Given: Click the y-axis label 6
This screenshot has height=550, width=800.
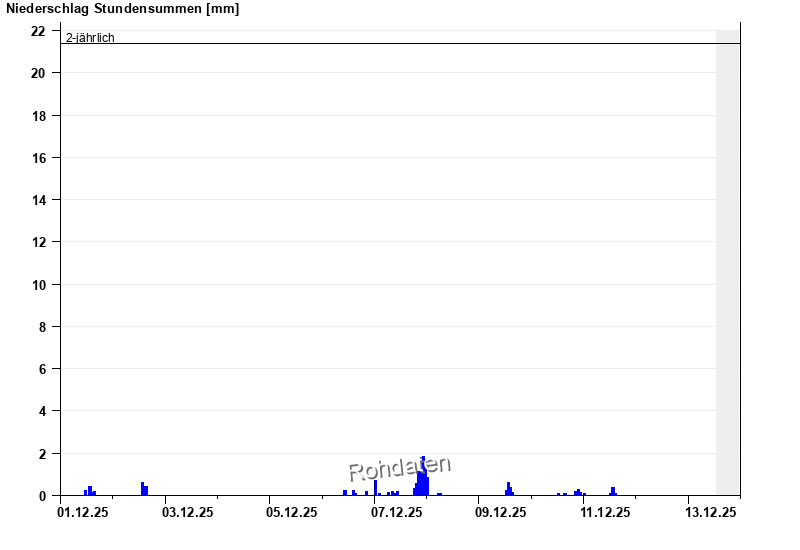Looking at the screenshot, I should click(x=41, y=369).
